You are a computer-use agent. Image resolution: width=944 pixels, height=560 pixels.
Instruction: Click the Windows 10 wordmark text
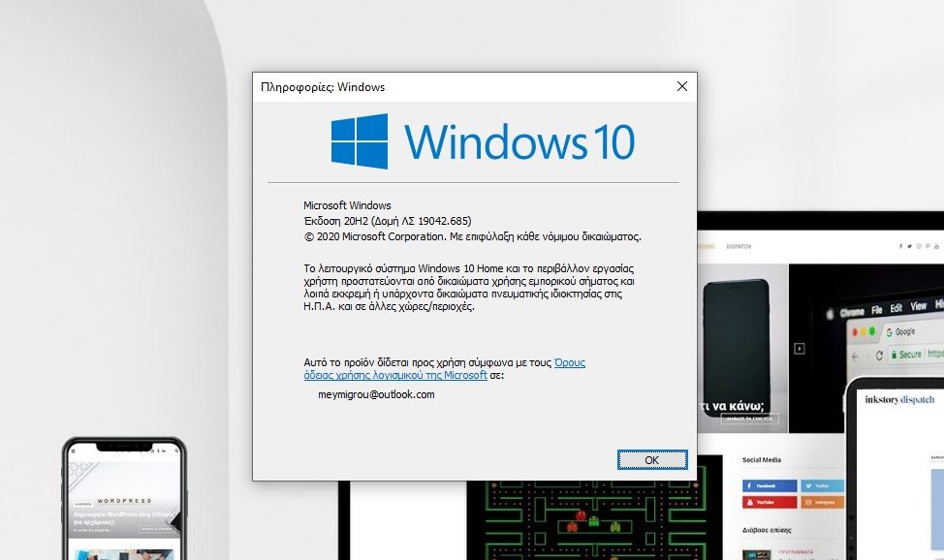519,142
